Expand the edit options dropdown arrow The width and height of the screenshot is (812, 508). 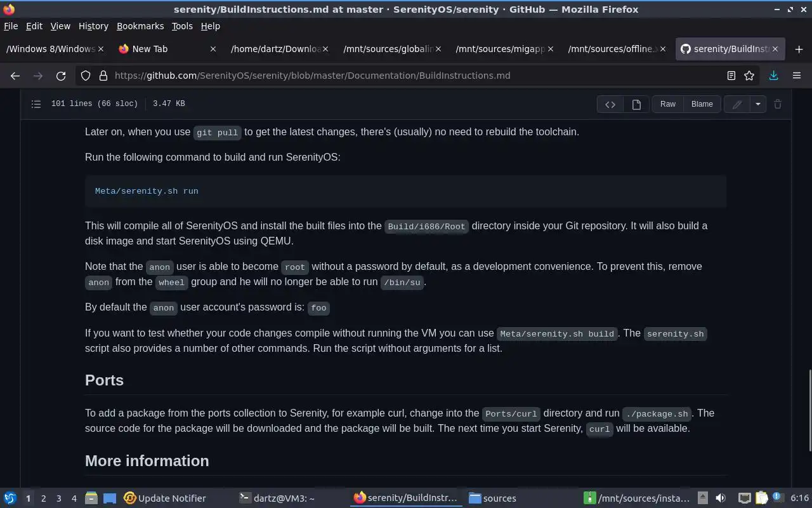click(x=758, y=104)
